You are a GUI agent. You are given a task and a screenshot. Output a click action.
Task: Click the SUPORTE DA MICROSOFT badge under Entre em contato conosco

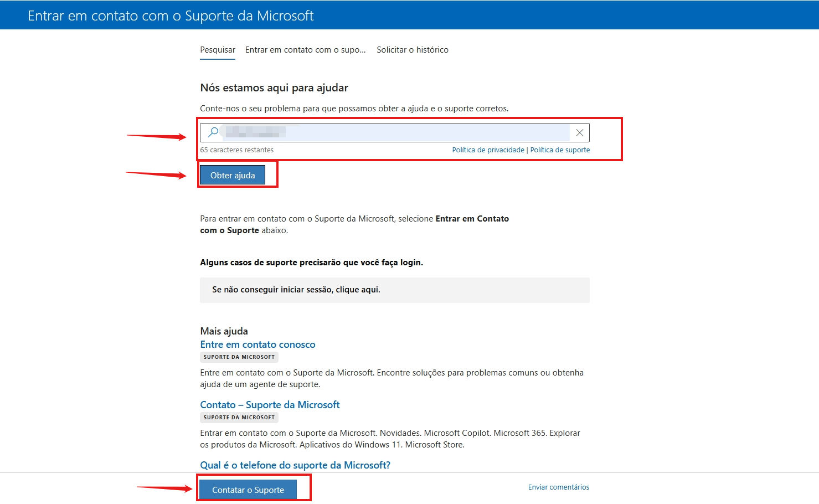[x=239, y=357]
